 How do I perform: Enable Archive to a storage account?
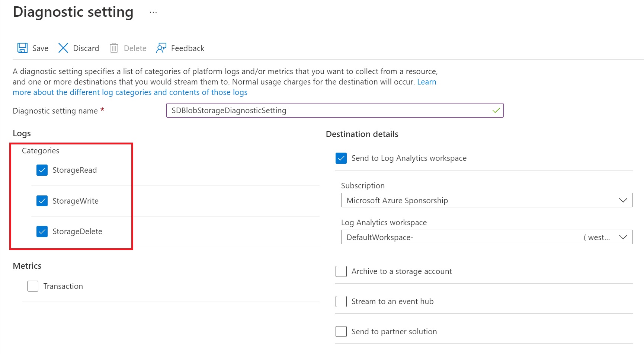[341, 271]
